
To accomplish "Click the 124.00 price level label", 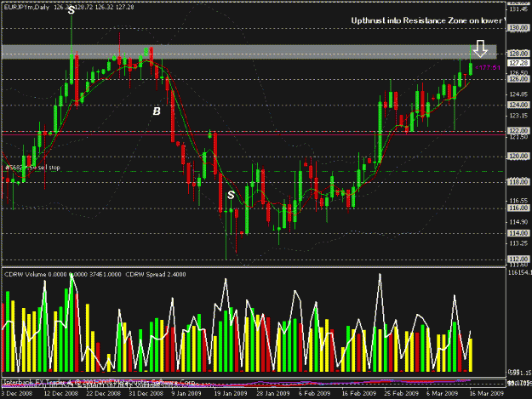I will click(x=518, y=105).
